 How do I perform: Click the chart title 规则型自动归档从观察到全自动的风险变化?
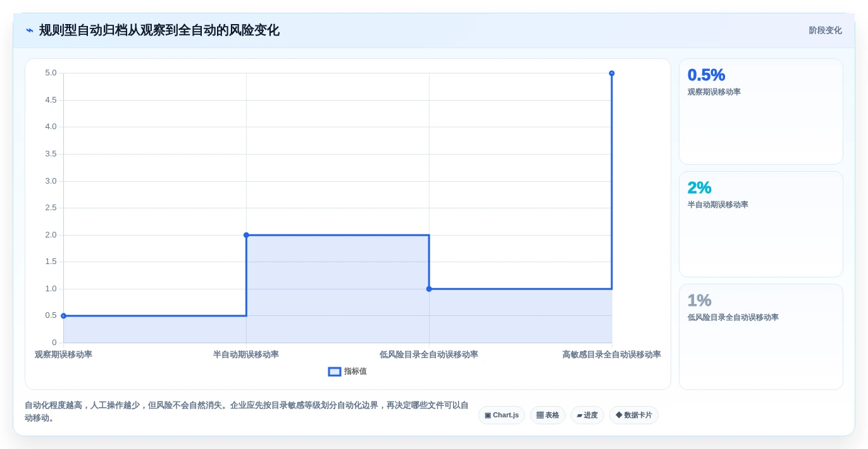[x=159, y=30]
